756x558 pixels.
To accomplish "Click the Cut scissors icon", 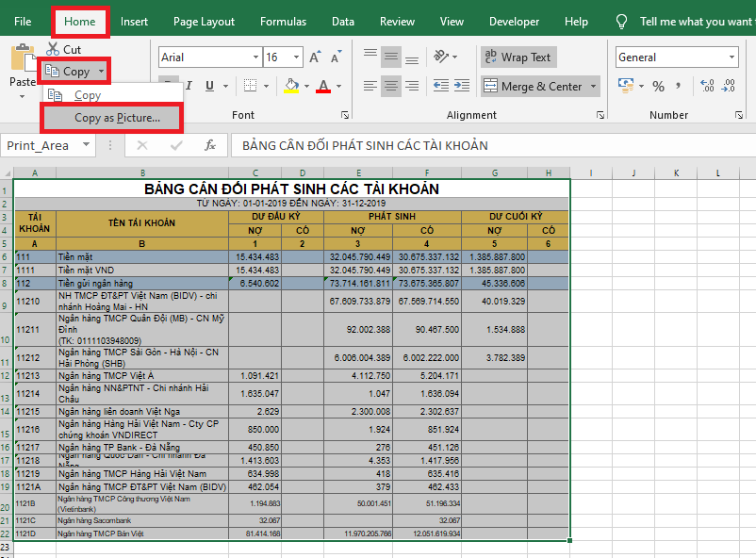I will coord(54,49).
